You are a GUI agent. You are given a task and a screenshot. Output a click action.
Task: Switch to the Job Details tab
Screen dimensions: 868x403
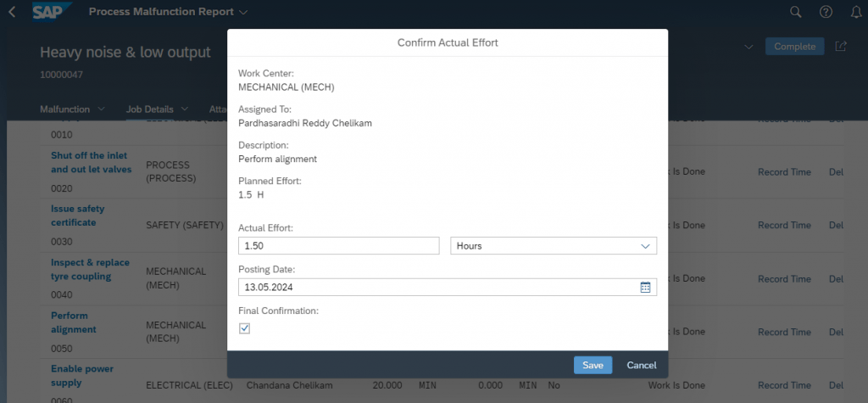coord(149,109)
